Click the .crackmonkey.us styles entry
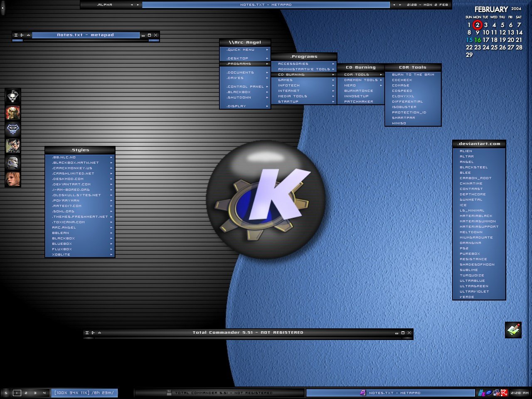 80,168
